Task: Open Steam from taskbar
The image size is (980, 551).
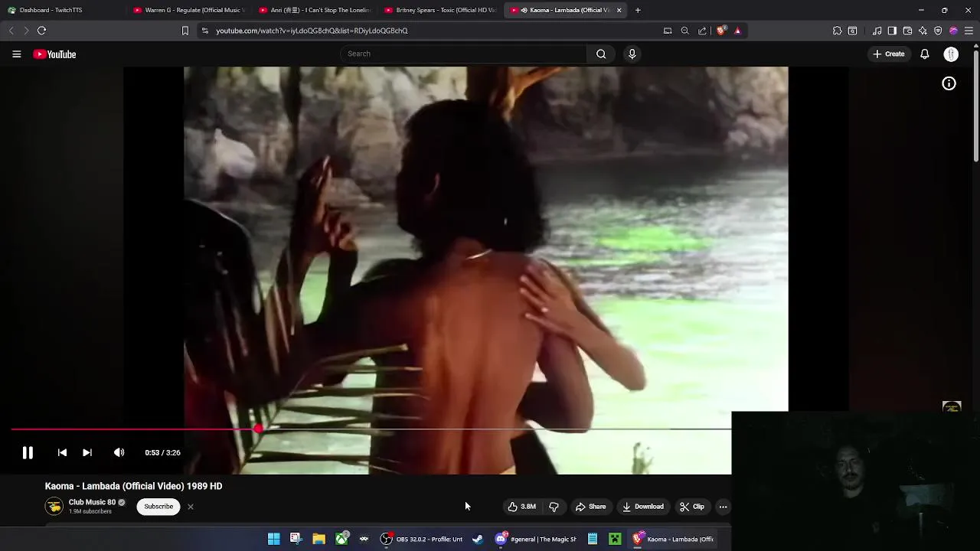Action: coord(478,539)
